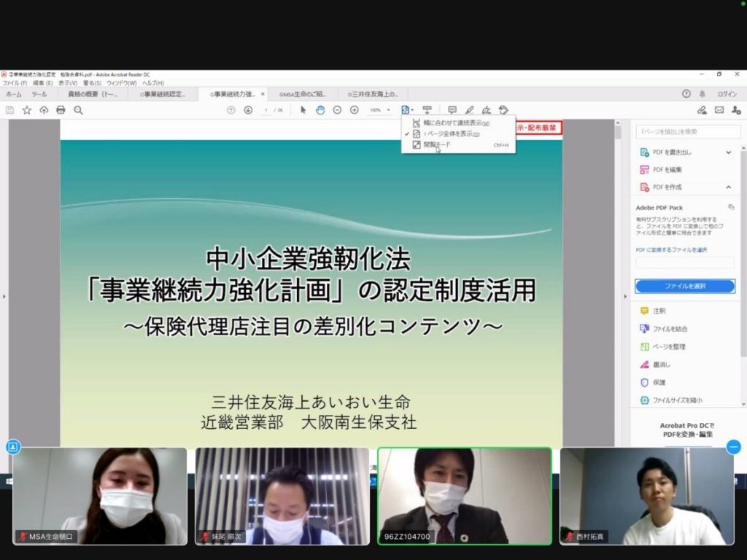This screenshot has height=560, width=747.
Task: Go to next page with down arrow
Action: tap(248, 110)
